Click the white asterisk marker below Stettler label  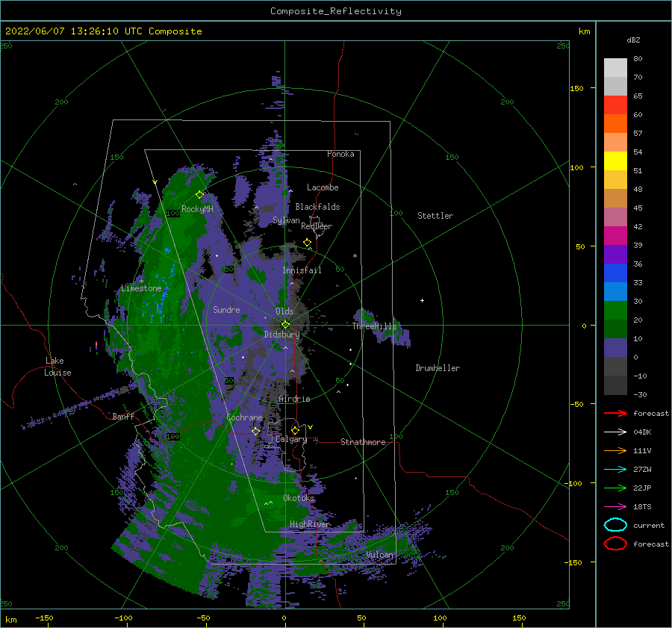pos(355,256)
